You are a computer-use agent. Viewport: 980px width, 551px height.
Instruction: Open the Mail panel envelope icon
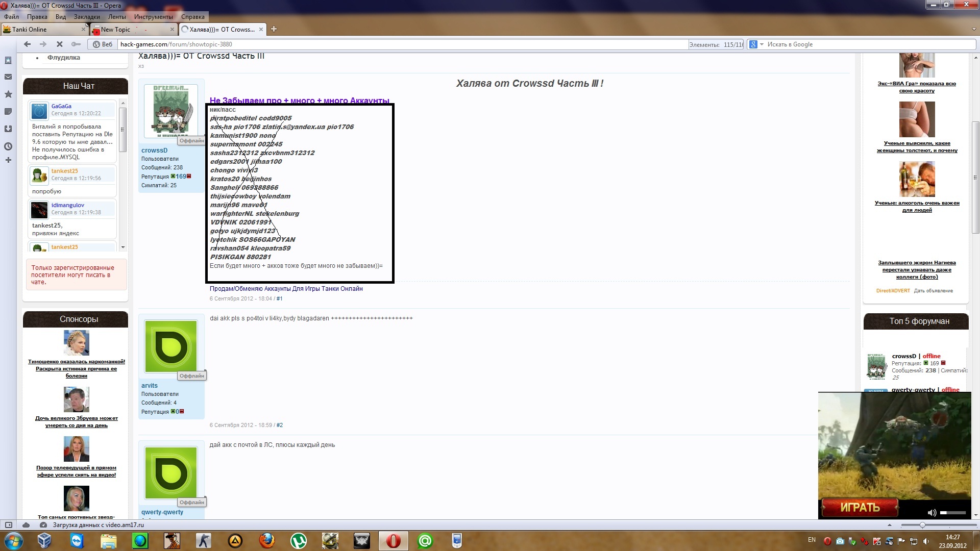click(8, 77)
